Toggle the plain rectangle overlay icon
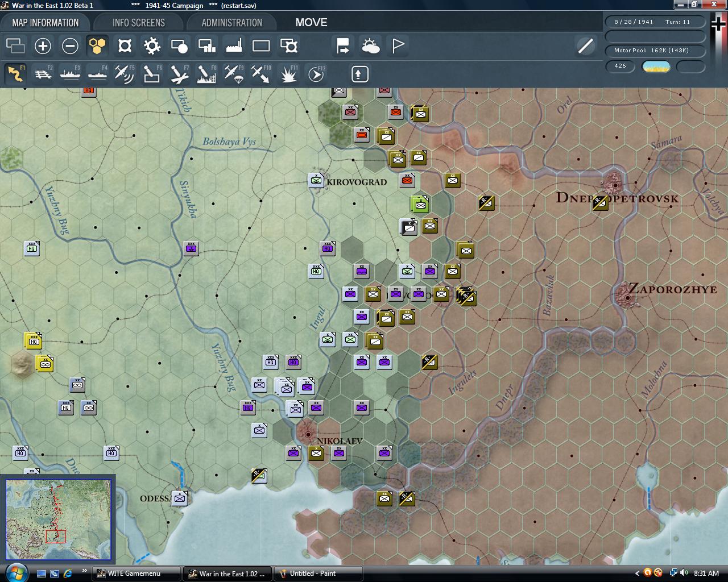This screenshot has height=582, width=728. tap(261, 45)
